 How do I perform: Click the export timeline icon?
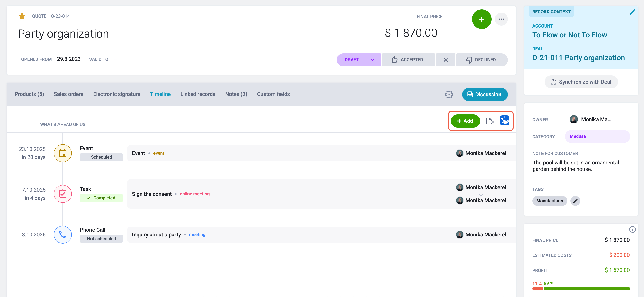point(490,121)
